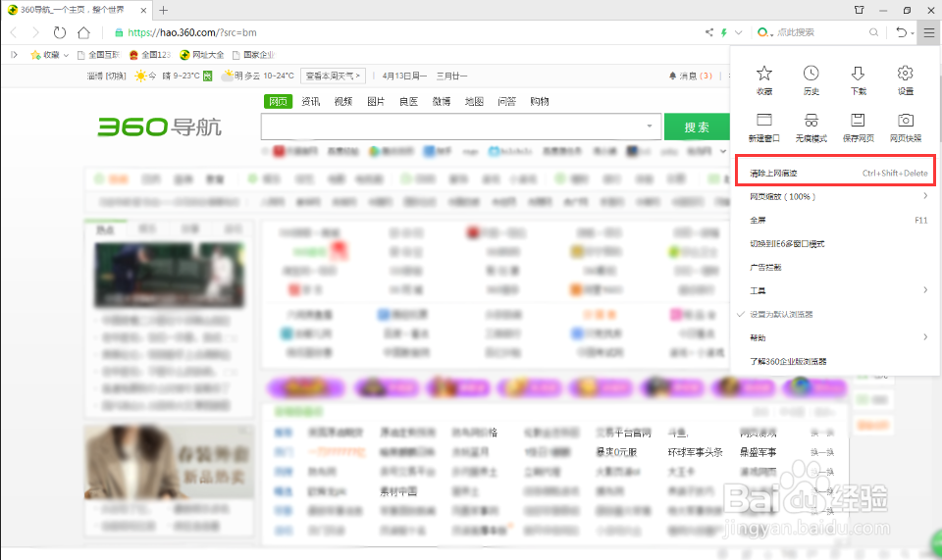Open 全国互联 bookmark

coord(99,55)
